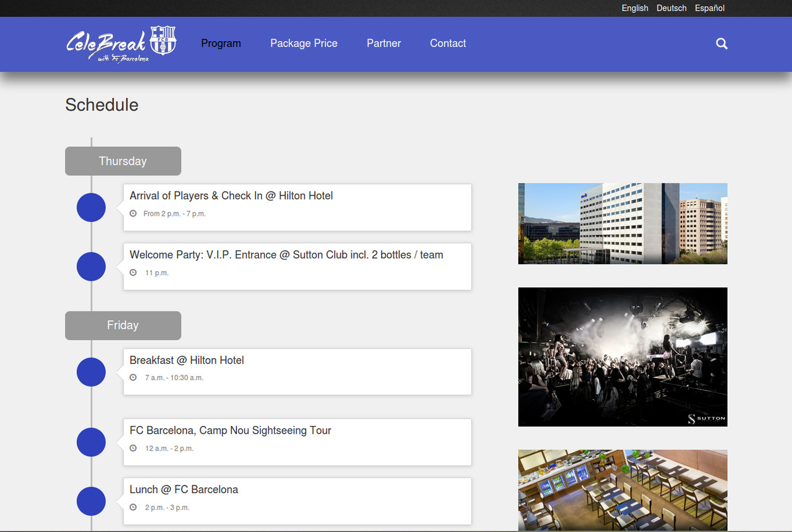Click the CeleBreak FC Barcelona logo
792x532 pixels.
tap(121, 44)
